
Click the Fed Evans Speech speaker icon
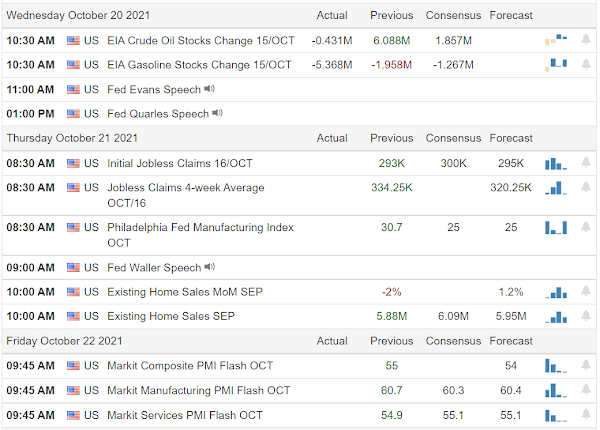click(x=209, y=89)
